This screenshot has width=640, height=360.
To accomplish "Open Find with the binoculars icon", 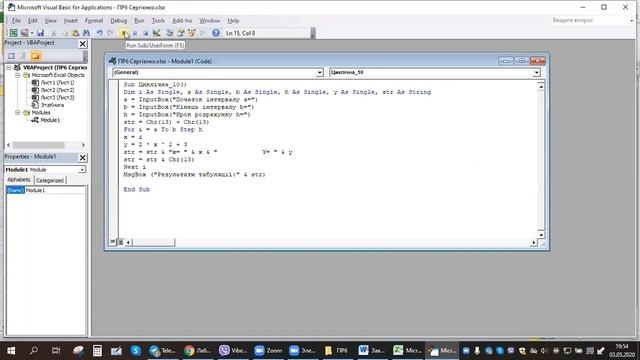I will 86,33.
